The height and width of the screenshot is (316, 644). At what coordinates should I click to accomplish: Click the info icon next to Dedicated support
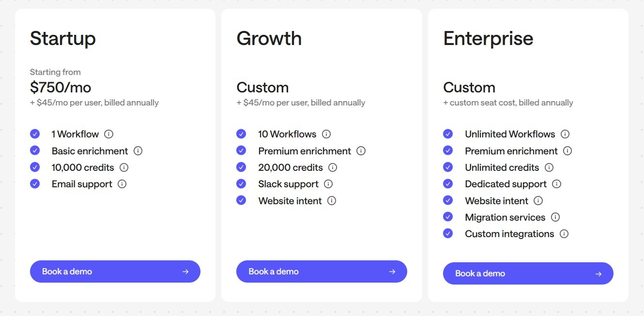[557, 184]
